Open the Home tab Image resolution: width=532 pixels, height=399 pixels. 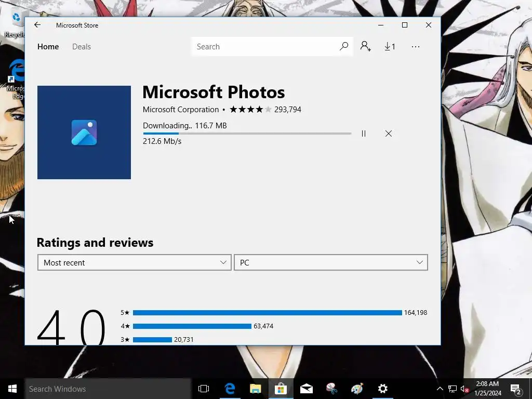(x=48, y=46)
